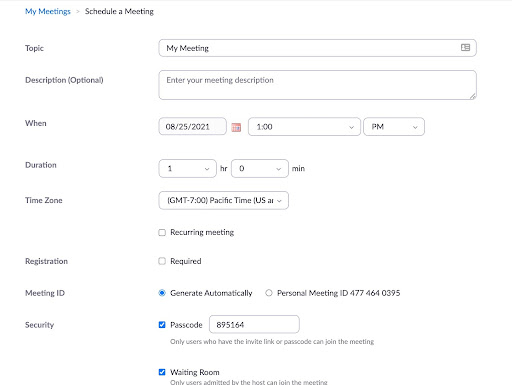The width and height of the screenshot is (512, 385).
Task: Click the Schedule a Meeting breadcrumb
Action: pos(119,11)
